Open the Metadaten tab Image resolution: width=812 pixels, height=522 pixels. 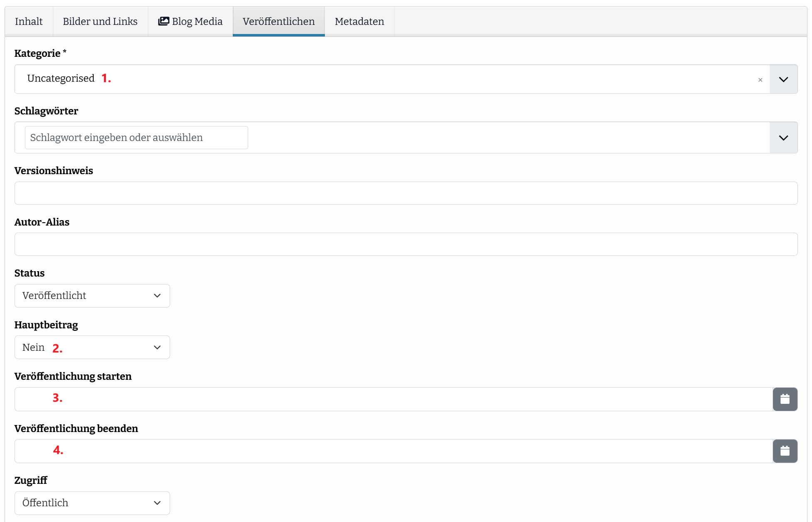(x=359, y=22)
